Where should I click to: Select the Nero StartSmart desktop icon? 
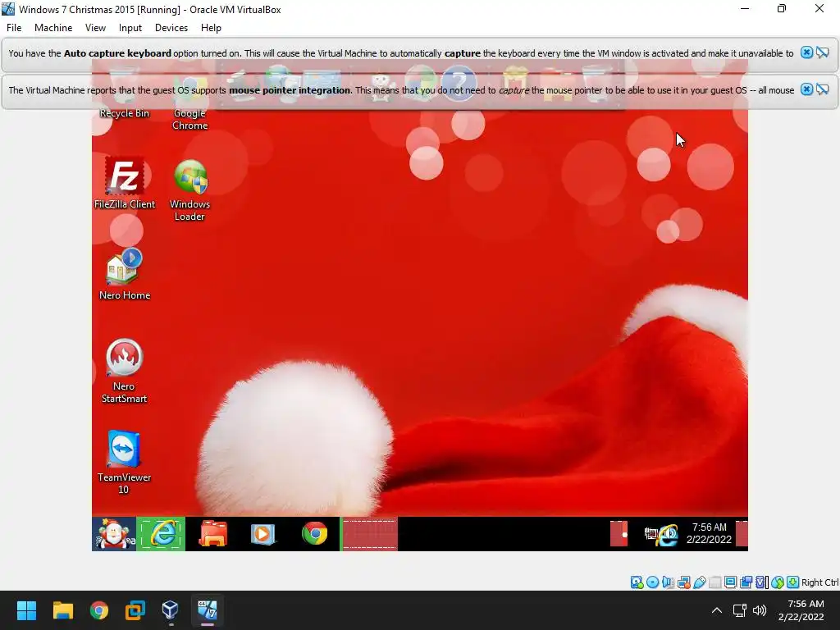tap(124, 371)
